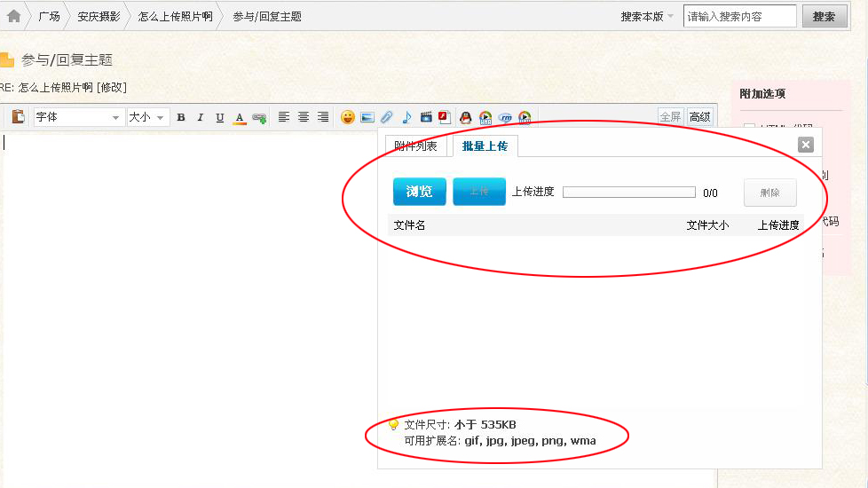Click the paste clipboard icon
868x488 pixels.
click(x=18, y=117)
